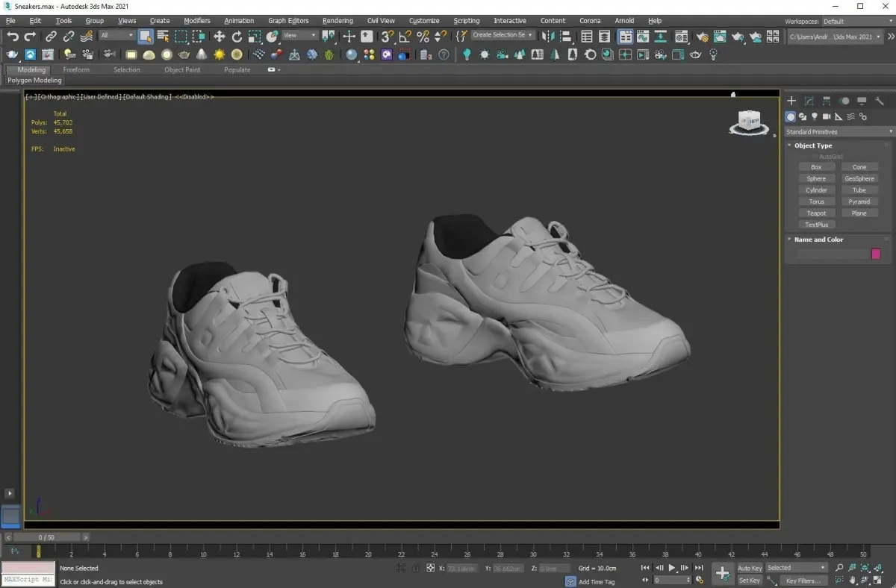Open the Standard Primitives dropdown
This screenshot has width=896, height=588.
[839, 131]
